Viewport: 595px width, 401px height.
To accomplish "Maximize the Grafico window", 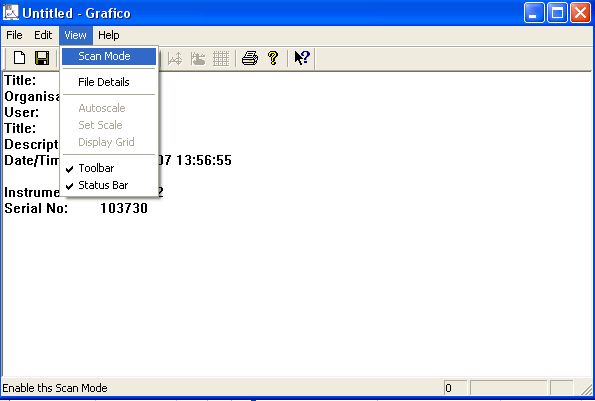I will tap(557, 13).
